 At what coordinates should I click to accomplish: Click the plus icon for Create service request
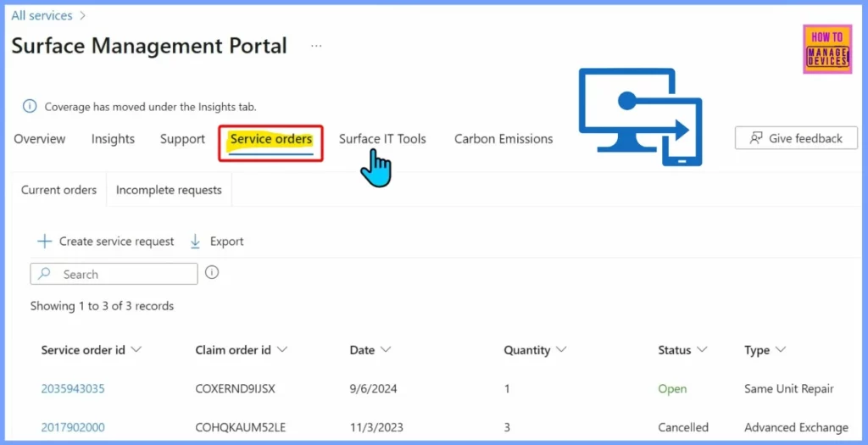pyautogui.click(x=44, y=242)
